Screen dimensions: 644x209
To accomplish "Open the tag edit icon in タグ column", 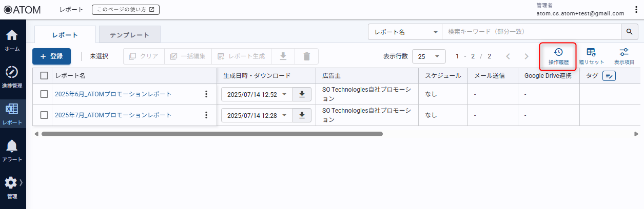I will click(x=609, y=76).
